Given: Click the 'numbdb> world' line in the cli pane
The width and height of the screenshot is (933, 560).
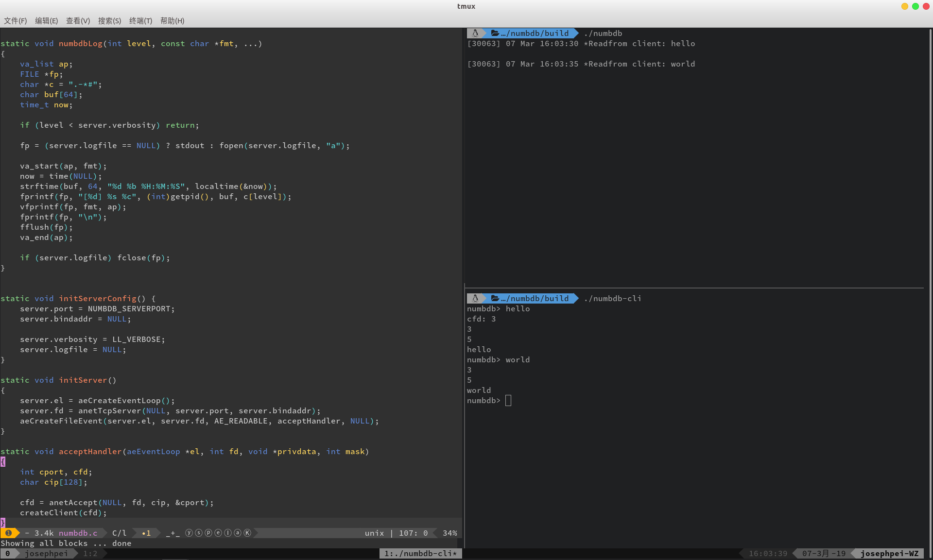Looking at the screenshot, I should (499, 360).
